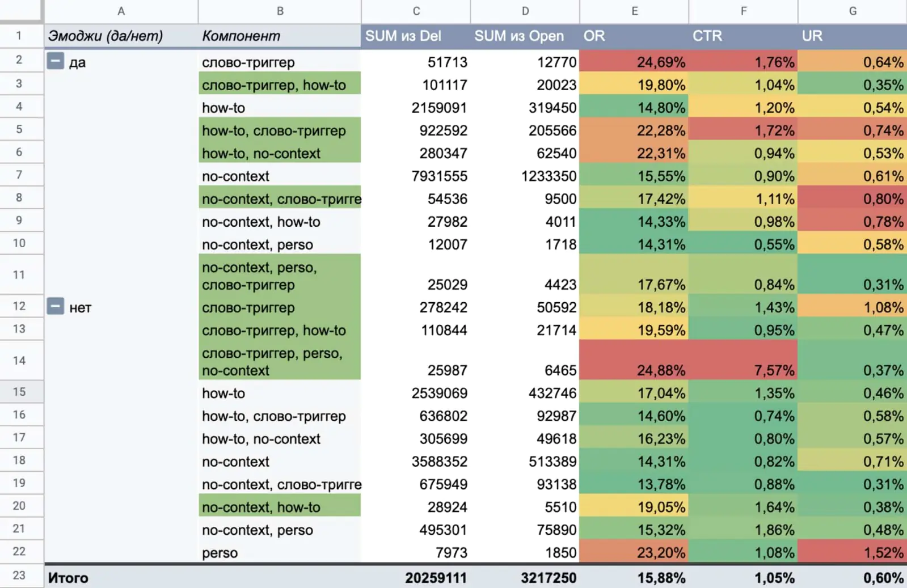The image size is (907, 588).
Task: Select cell 'no-context, perso, слово-триггер'
Action: click(280, 274)
